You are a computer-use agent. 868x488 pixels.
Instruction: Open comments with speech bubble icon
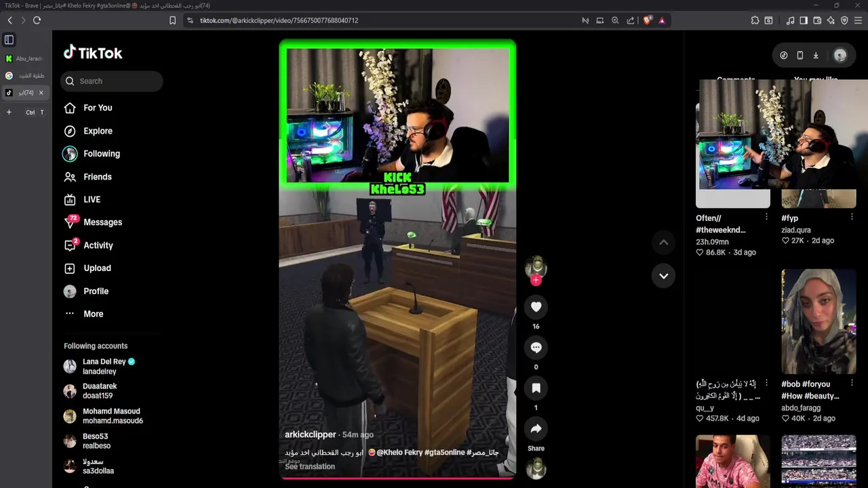[x=536, y=348]
